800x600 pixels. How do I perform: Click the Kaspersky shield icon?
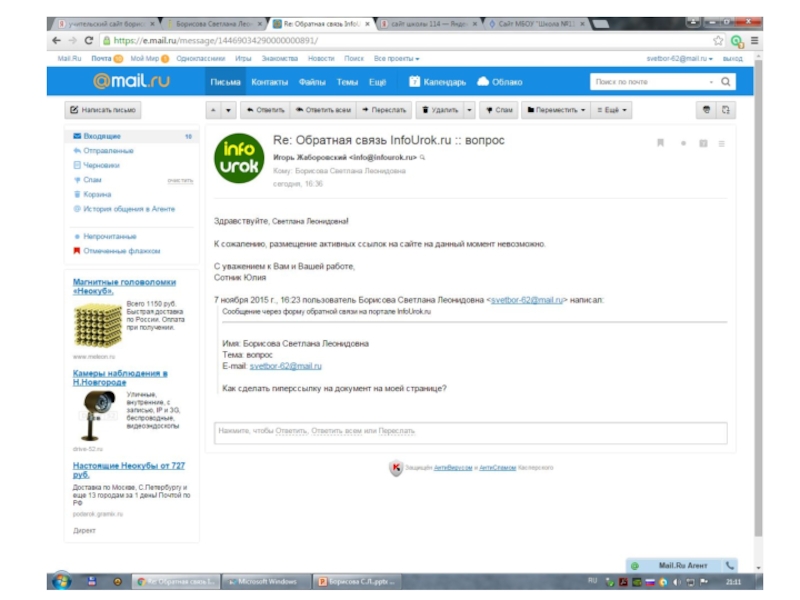[396, 467]
